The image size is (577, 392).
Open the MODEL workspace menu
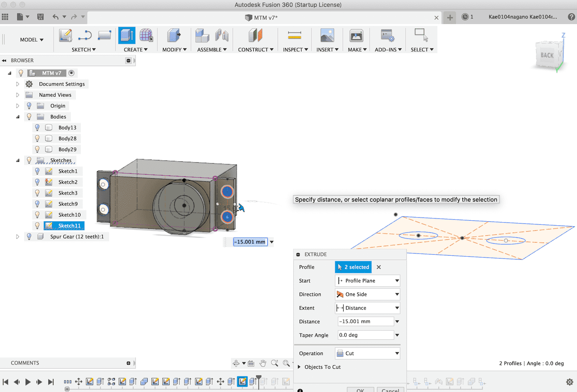pos(31,40)
